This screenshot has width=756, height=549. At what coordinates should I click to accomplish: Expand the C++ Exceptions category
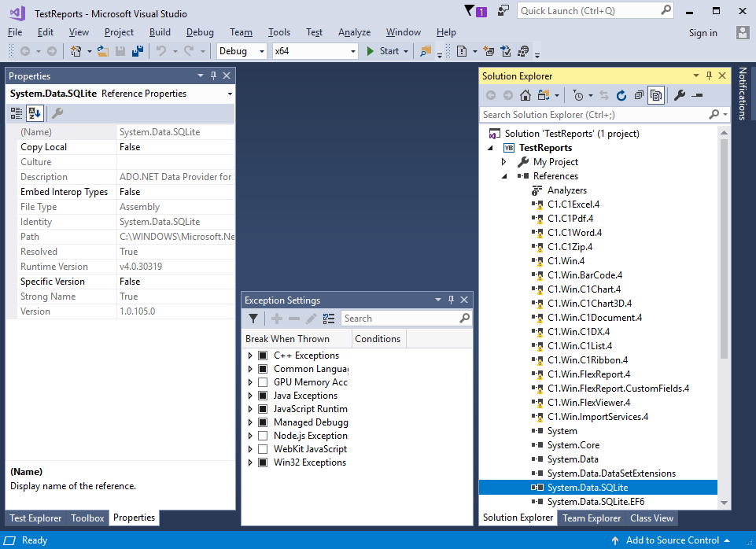click(x=249, y=356)
